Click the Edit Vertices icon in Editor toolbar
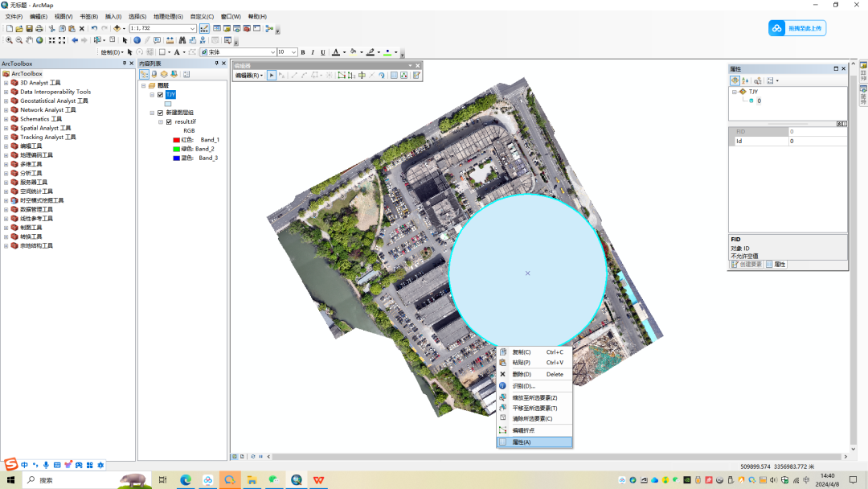Viewport: 868px width, 489px height. coord(342,76)
